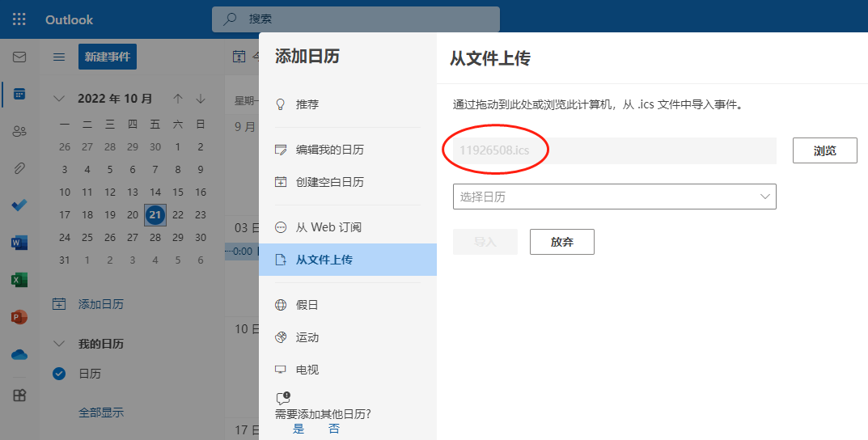Open Word from the sidebar
This screenshot has width=868, height=440.
pyautogui.click(x=19, y=243)
